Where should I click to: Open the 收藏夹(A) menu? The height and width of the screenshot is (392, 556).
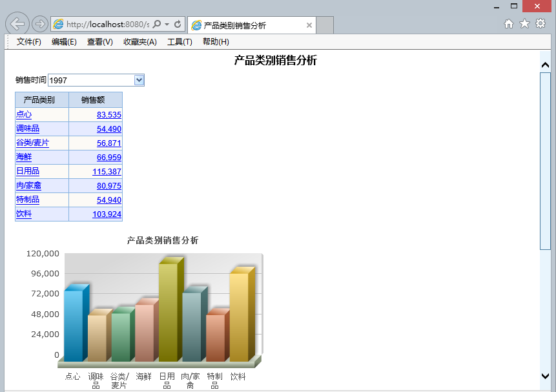tap(140, 42)
